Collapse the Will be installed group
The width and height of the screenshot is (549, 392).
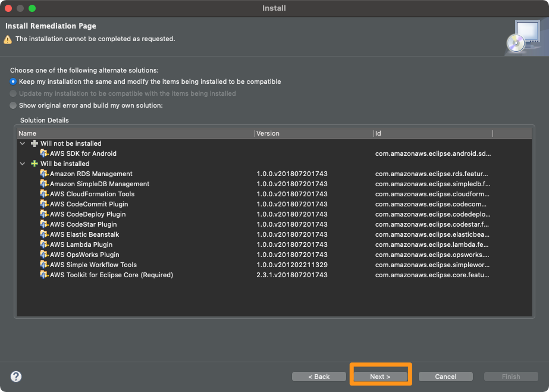[23, 164]
